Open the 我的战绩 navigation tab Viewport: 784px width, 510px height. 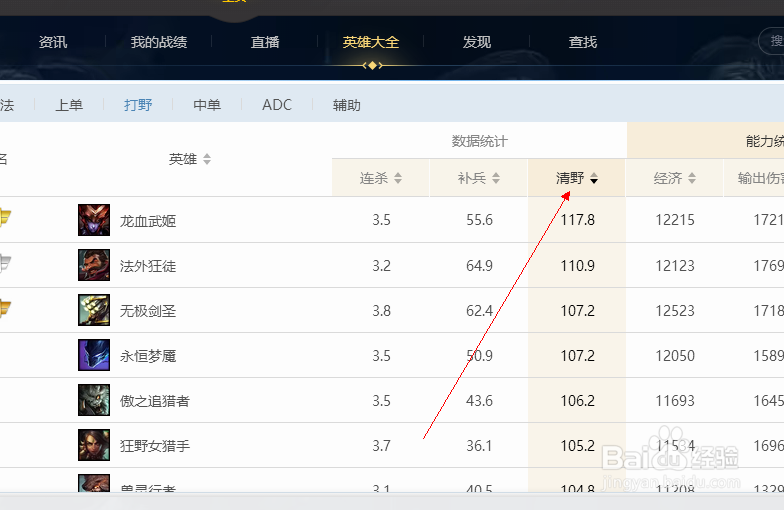click(158, 42)
